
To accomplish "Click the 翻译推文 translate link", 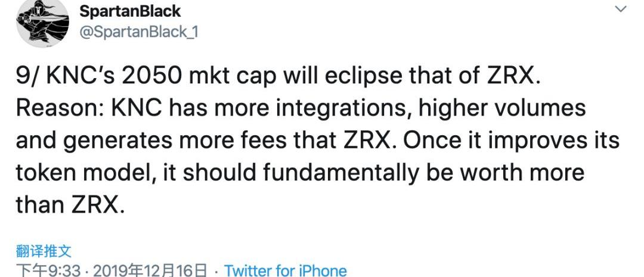I will [x=44, y=251].
